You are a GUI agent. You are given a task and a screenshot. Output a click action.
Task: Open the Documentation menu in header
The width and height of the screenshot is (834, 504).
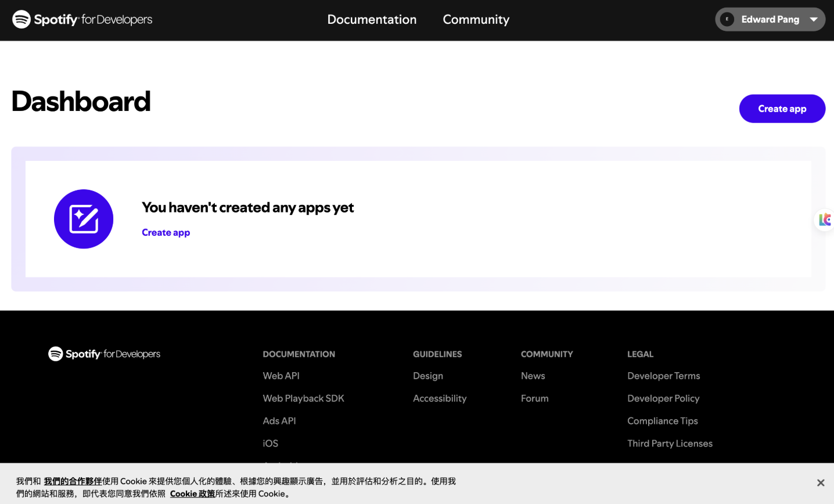[x=372, y=19]
